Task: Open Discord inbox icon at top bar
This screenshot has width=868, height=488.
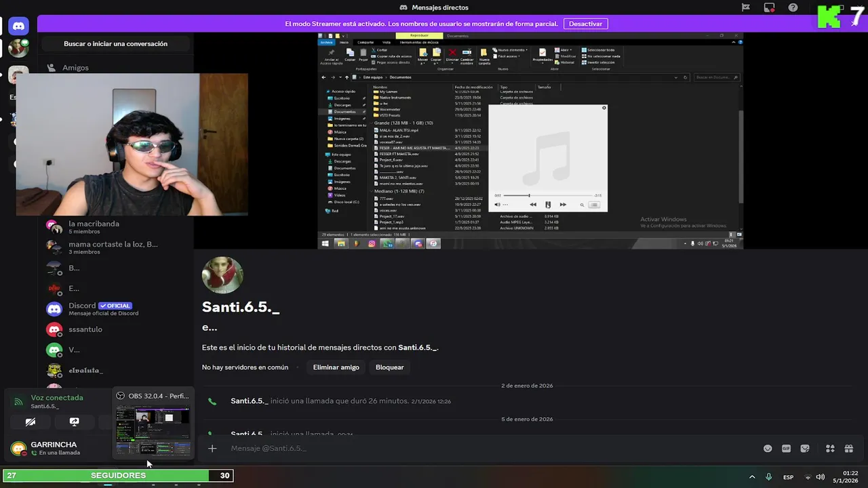Action: (x=769, y=7)
